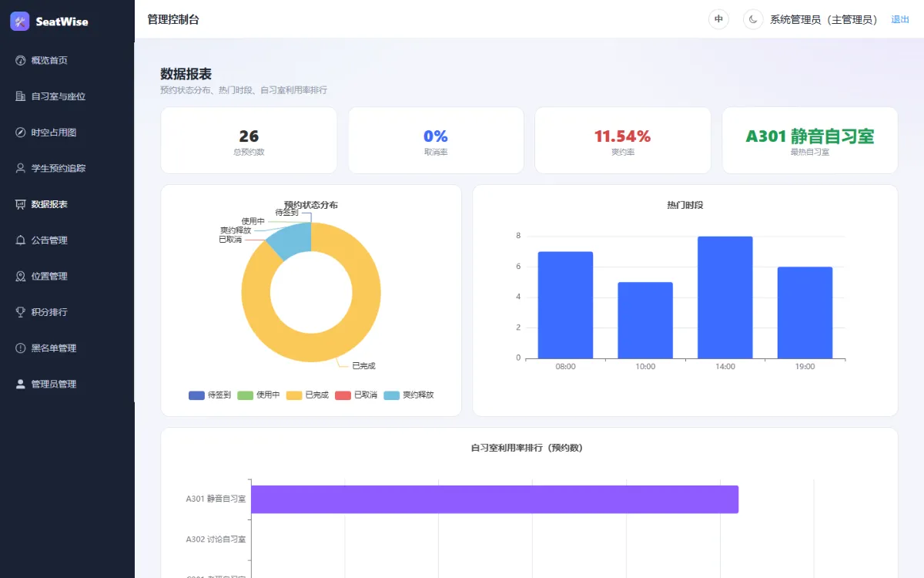
Task: Open 公告管理 menu item
Action: (x=67, y=240)
